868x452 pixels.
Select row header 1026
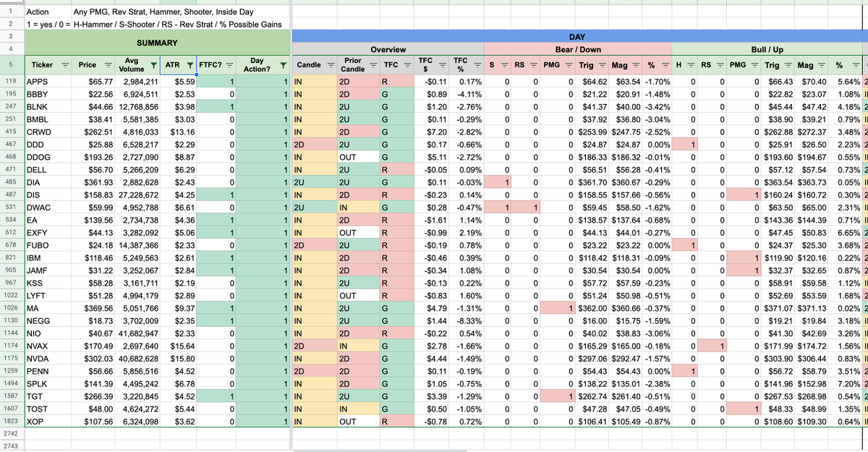click(11, 308)
